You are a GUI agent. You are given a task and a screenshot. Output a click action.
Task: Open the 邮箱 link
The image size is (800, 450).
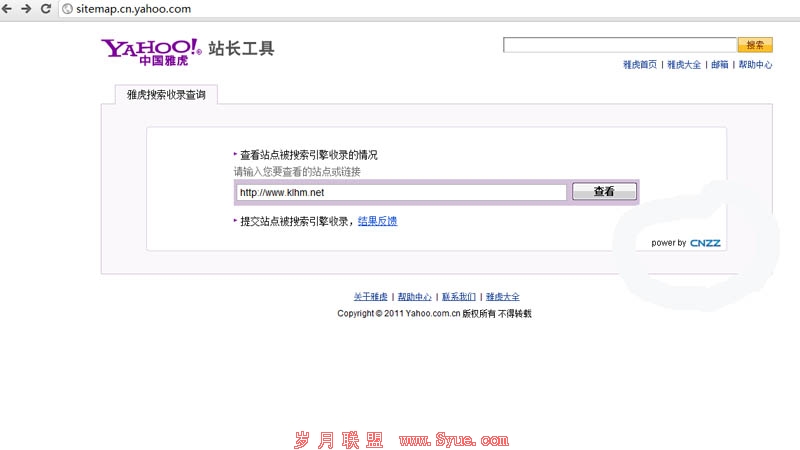click(720, 65)
